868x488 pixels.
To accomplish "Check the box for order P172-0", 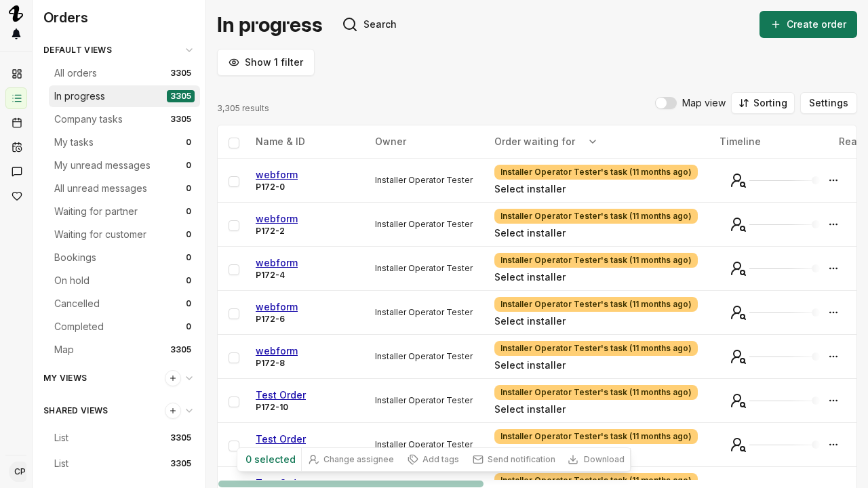I will tap(234, 182).
